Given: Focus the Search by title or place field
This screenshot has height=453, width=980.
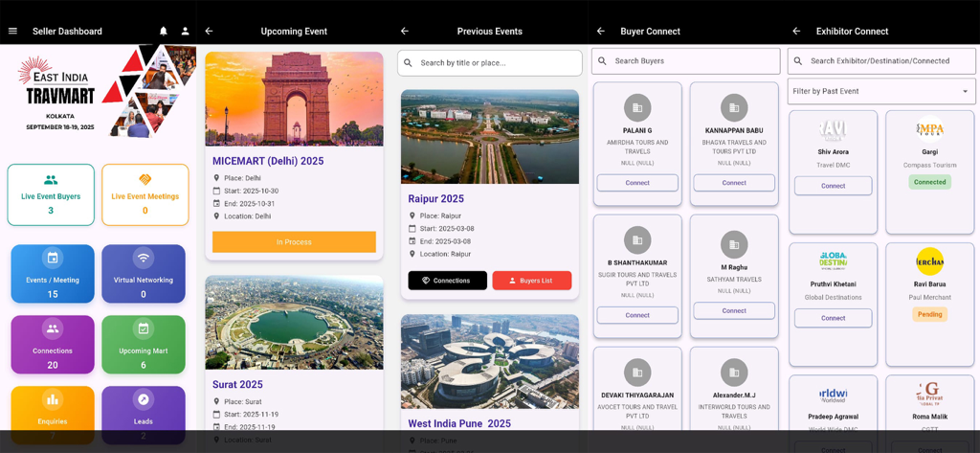Looking at the screenshot, I should pyautogui.click(x=490, y=63).
